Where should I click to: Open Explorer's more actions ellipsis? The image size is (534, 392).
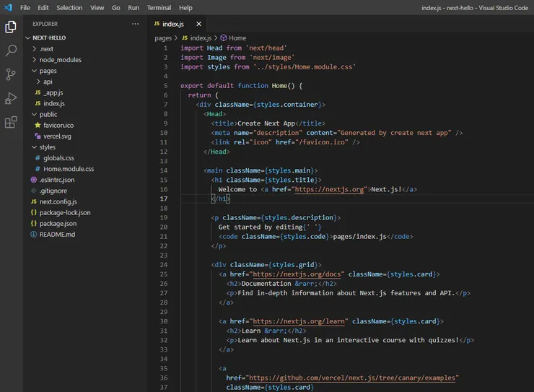tap(135, 24)
